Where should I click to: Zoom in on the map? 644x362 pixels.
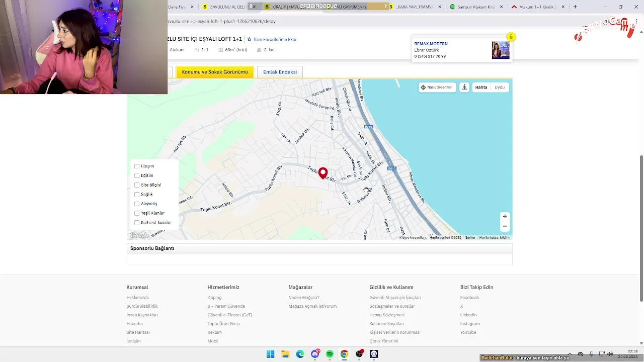[x=505, y=217]
